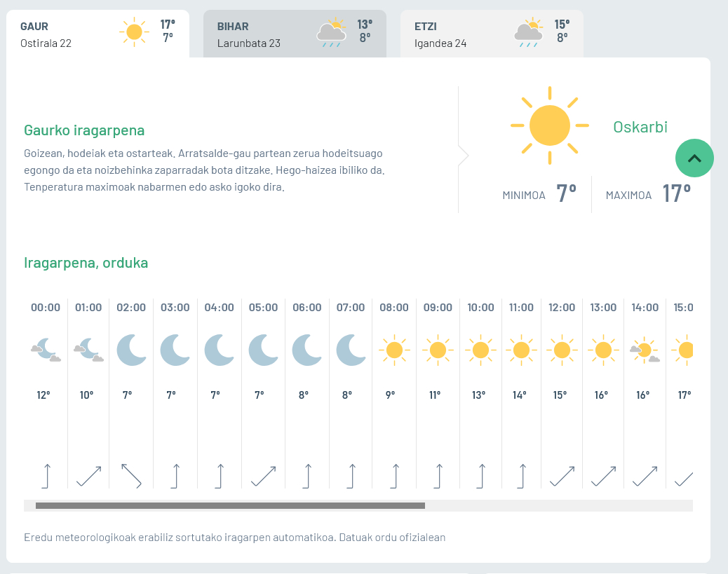Click the 02:00 crescent moon icon
Screen dimensions: 728x574
click(131, 349)
